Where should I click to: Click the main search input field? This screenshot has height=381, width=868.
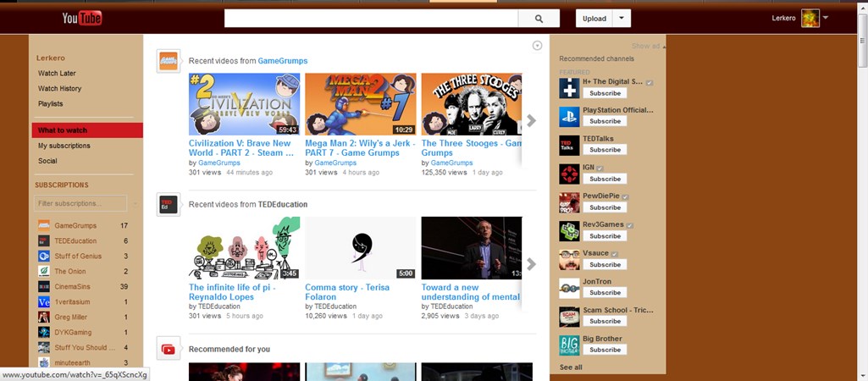(x=371, y=19)
